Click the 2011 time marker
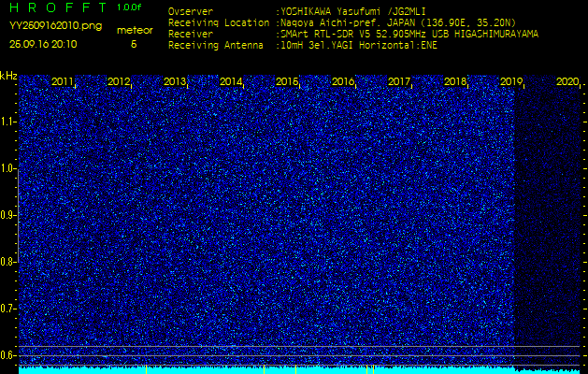Viewport: 588px width, 374px height. pyautogui.click(x=63, y=81)
